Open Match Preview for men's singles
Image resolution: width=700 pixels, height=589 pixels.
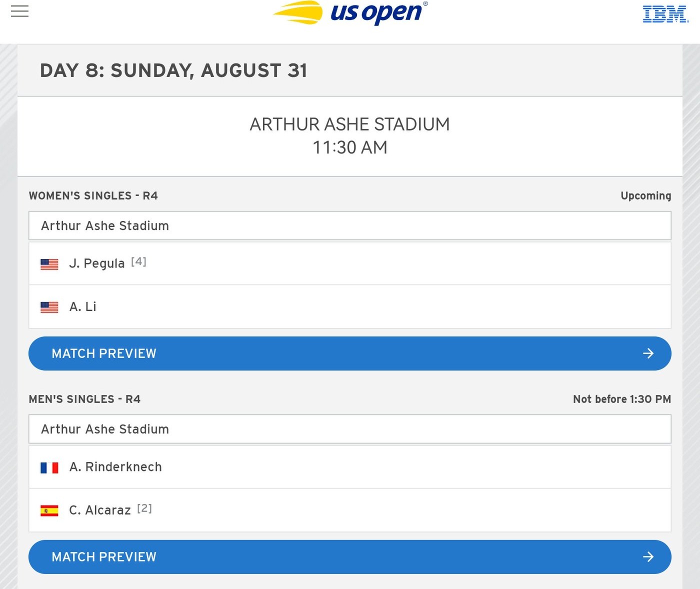click(350, 557)
